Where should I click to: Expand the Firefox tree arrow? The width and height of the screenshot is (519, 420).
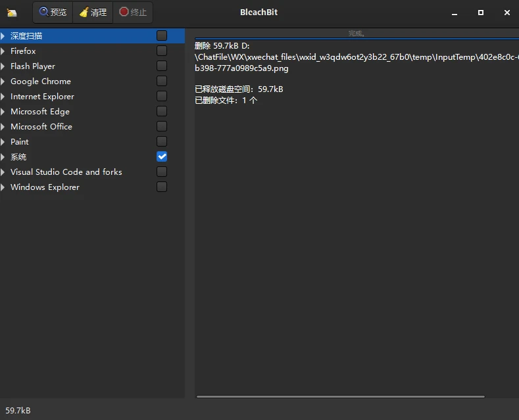pyautogui.click(x=3, y=51)
